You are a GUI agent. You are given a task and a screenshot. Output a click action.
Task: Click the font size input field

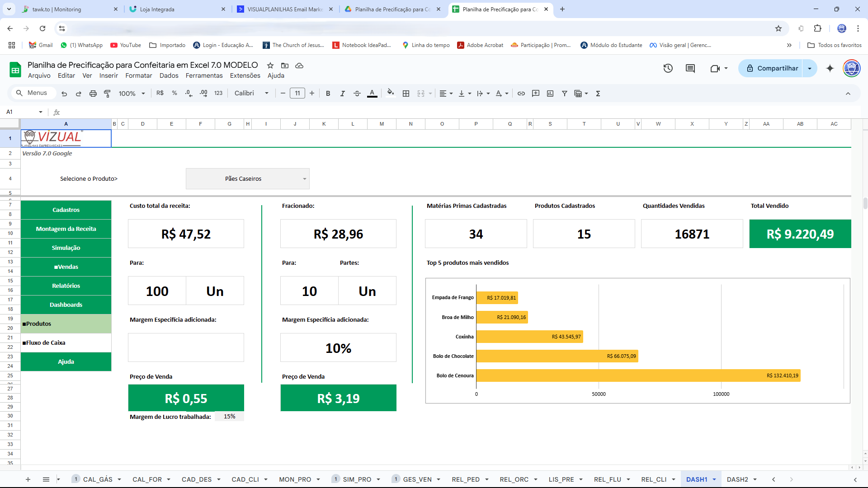pos(297,94)
